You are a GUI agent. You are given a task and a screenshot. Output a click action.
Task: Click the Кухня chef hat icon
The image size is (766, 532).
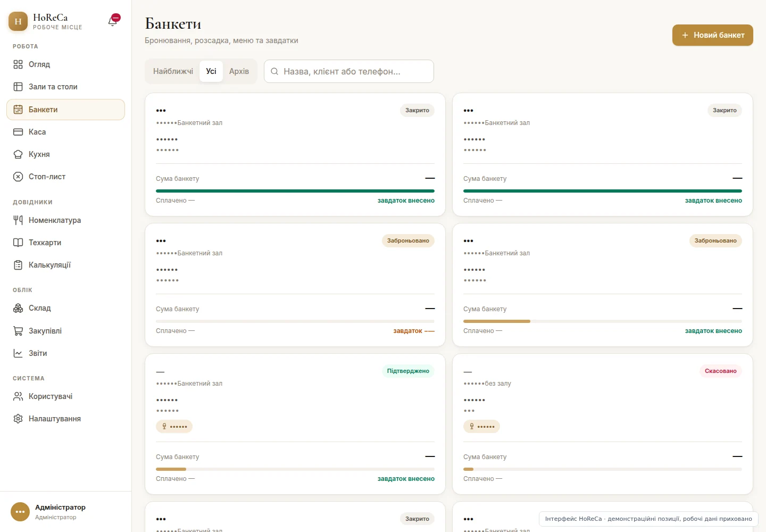click(x=18, y=154)
